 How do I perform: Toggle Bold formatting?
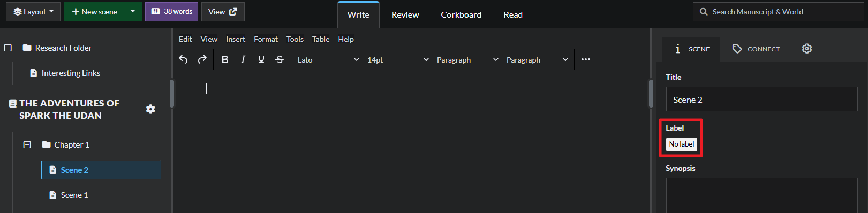point(225,59)
